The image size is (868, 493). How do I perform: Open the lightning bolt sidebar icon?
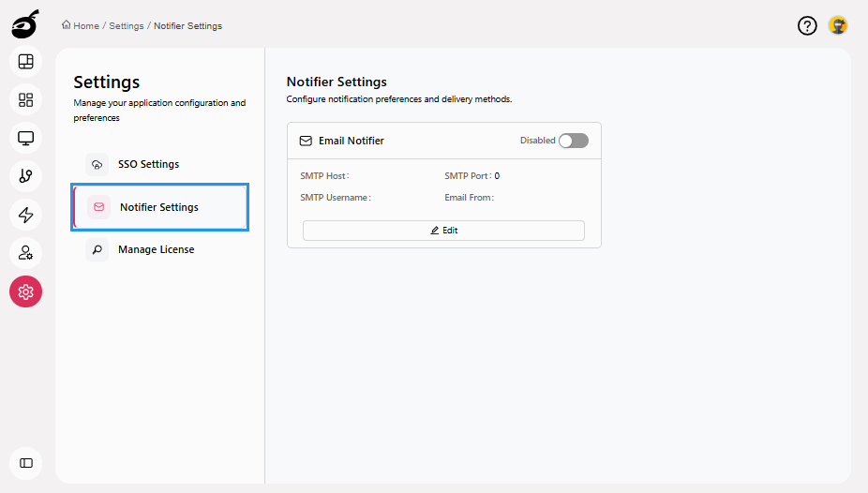tap(26, 215)
